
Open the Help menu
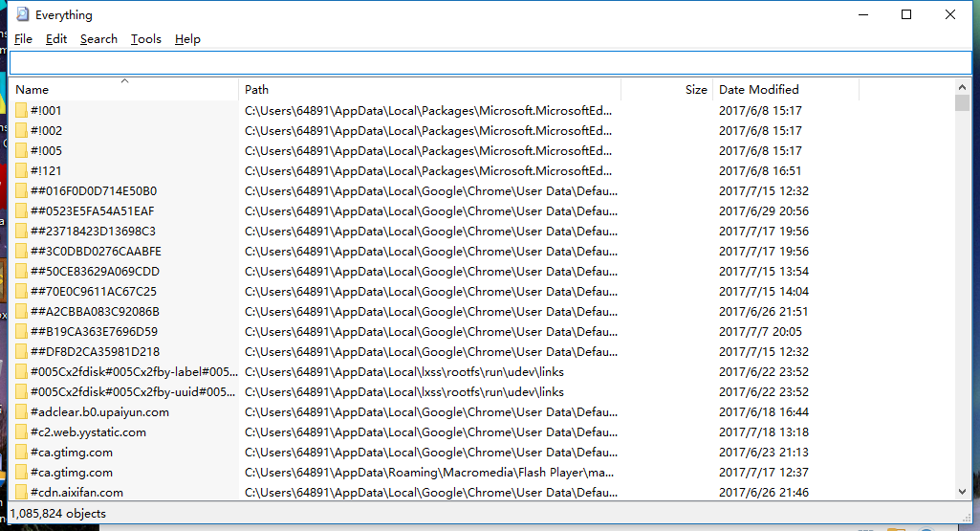(187, 39)
